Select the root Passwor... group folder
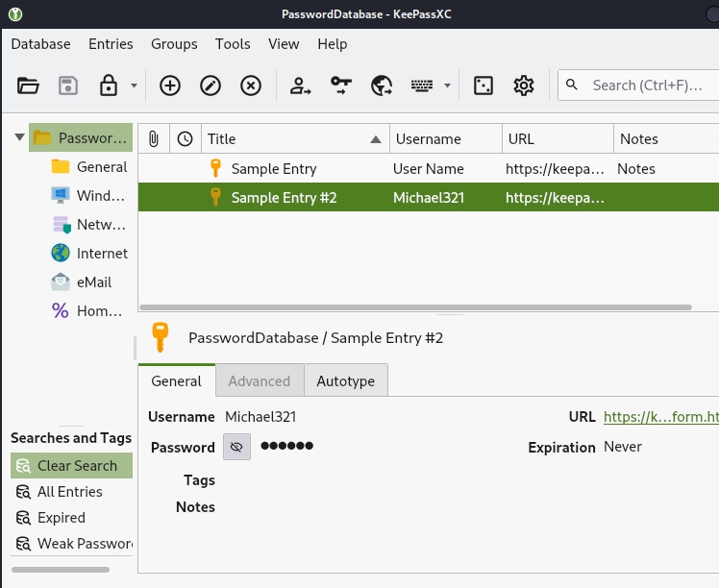The image size is (719, 588). coord(81,137)
